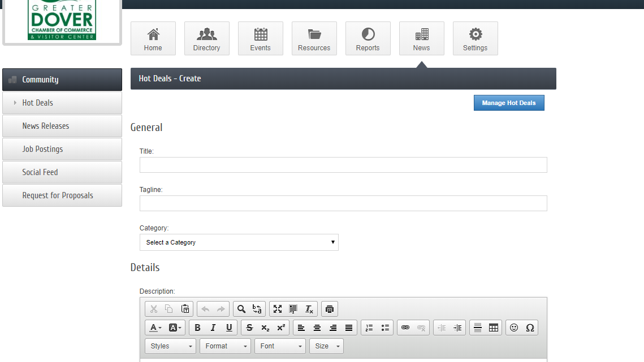Image resolution: width=644 pixels, height=362 pixels.
Task: Open the Select a Category dropdown
Action: [239, 242]
